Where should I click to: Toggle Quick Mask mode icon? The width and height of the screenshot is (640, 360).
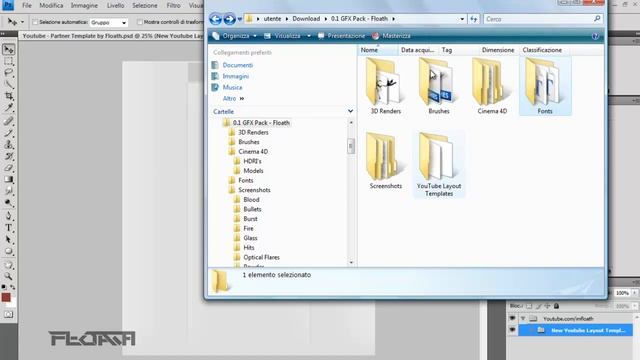click(9, 314)
